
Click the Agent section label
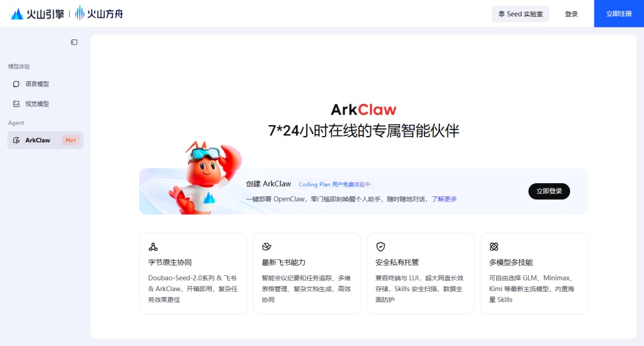click(16, 123)
